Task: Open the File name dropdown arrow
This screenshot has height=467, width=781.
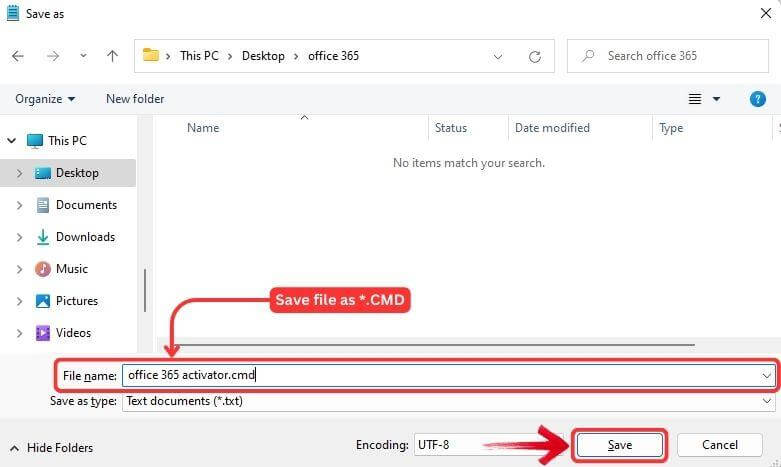Action: pos(767,375)
